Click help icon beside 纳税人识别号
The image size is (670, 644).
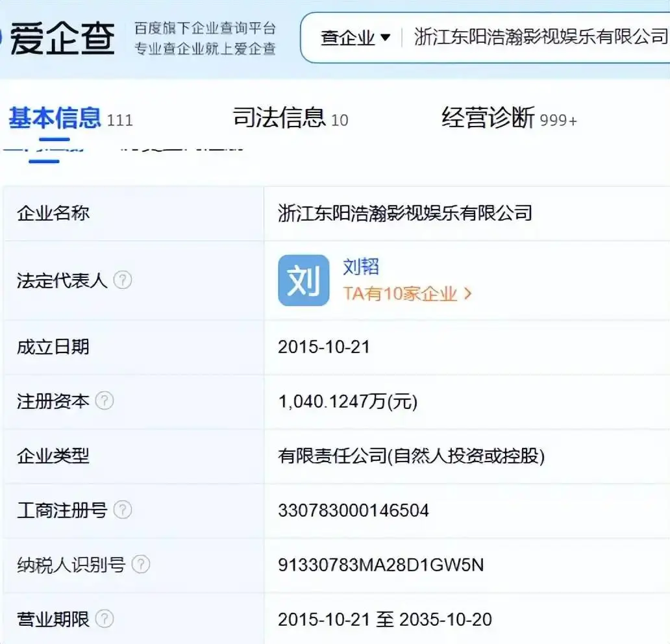[141, 565]
